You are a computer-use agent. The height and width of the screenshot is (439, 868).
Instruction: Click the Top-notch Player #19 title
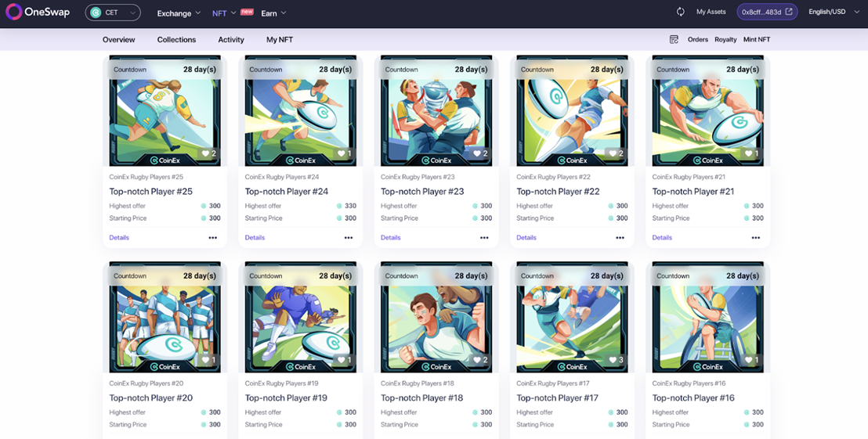pyautogui.click(x=286, y=398)
